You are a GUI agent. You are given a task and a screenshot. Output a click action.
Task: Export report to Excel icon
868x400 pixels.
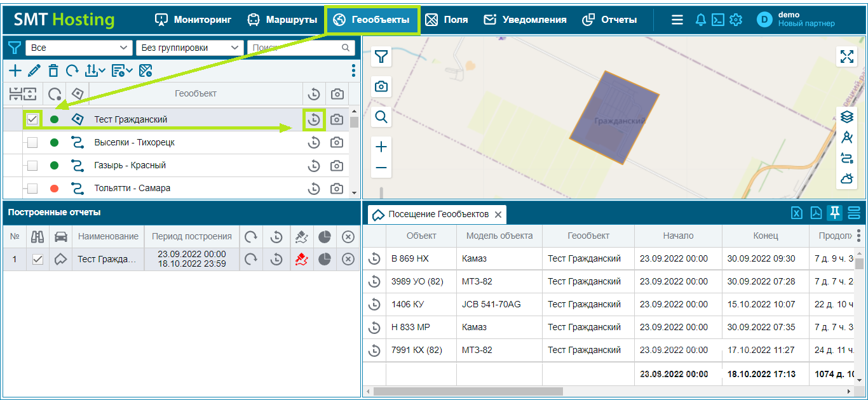(x=797, y=213)
